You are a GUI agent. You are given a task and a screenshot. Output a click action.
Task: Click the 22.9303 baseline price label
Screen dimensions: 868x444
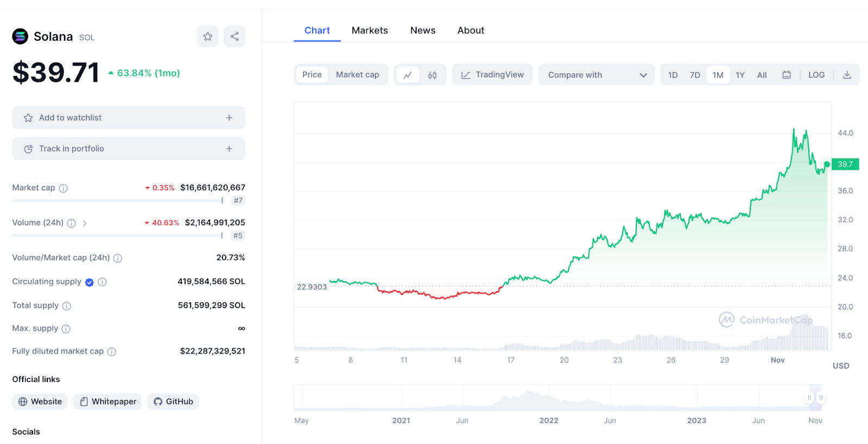point(312,287)
